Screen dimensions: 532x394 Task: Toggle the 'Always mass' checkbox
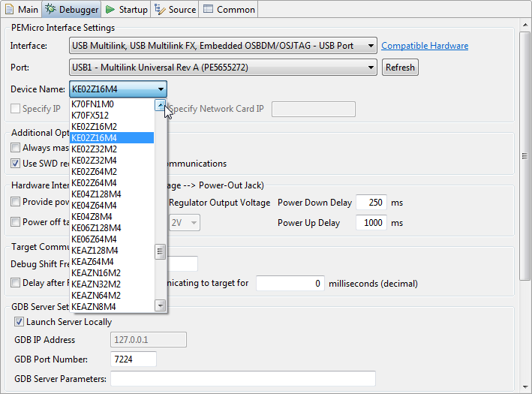pos(15,148)
